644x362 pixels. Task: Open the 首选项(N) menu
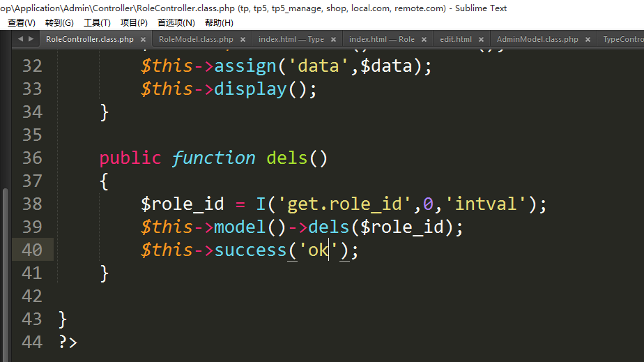point(176,23)
